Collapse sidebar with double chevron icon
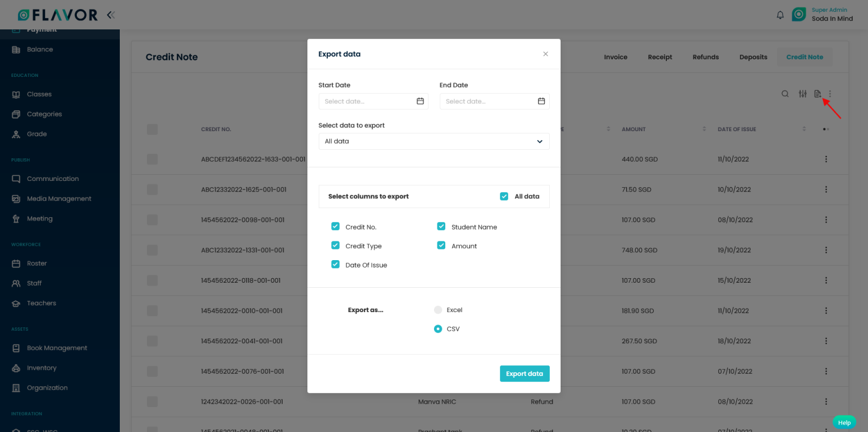Viewport: 868px width, 432px height. [x=111, y=15]
